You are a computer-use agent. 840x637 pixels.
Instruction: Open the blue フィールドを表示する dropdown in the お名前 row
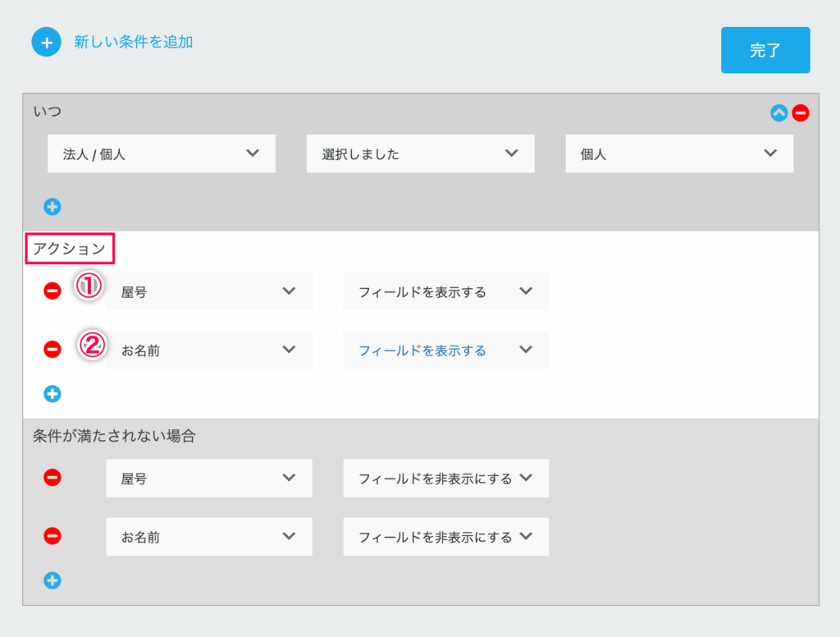pos(445,350)
